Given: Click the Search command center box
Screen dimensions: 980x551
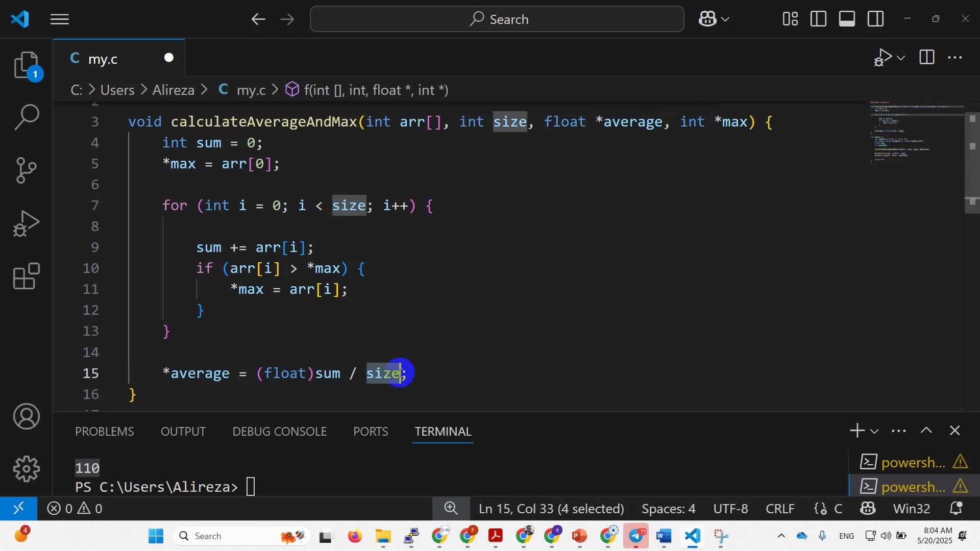Looking at the screenshot, I should pyautogui.click(x=497, y=19).
